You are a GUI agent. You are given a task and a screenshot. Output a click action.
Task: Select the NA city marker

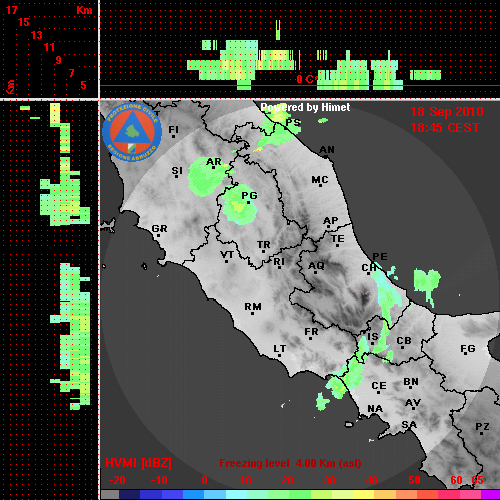click(x=374, y=415)
